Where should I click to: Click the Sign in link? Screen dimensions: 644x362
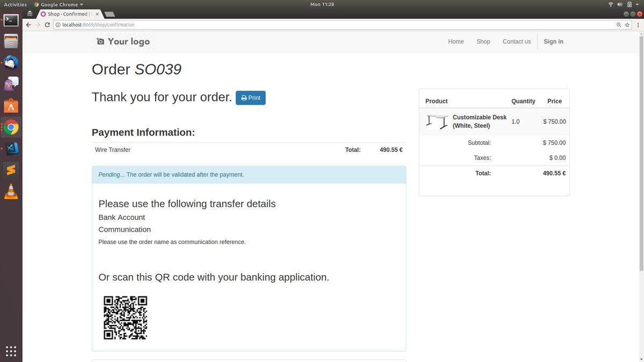click(553, 41)
